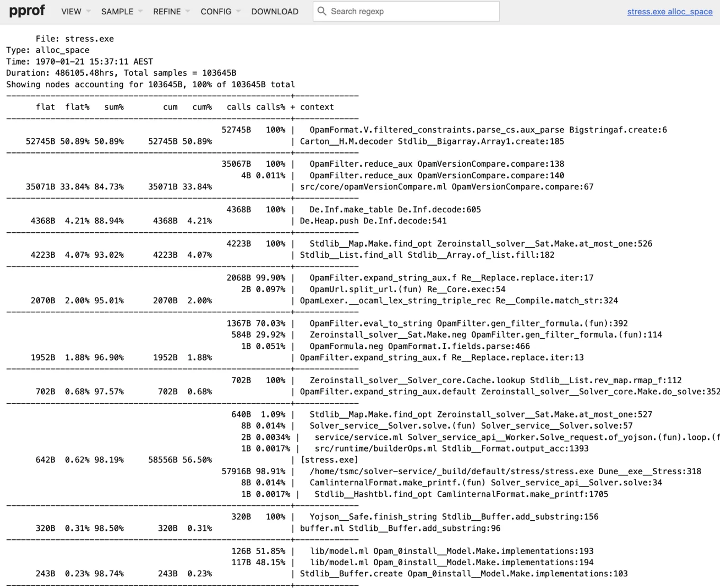Open the SAMPLE menu
The width and height of the screenshot is (720, 588).
(x=118, y=12)
